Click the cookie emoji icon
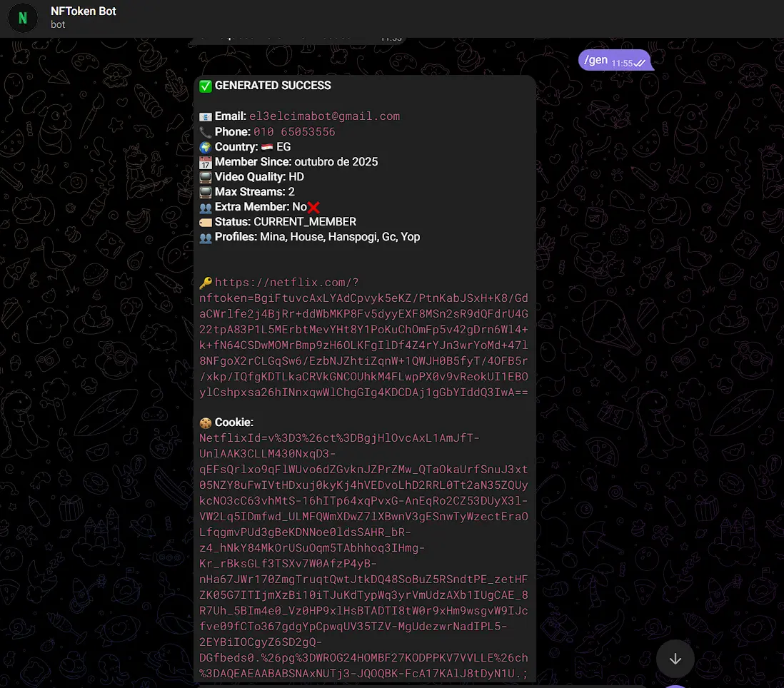The height and width of the screenshot is (688, 784). pyautogui.click(x=206, y=423)
